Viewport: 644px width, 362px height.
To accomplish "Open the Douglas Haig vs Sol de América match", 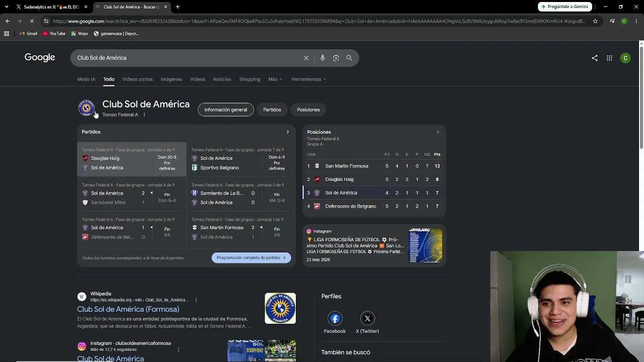I will point(131,159).
